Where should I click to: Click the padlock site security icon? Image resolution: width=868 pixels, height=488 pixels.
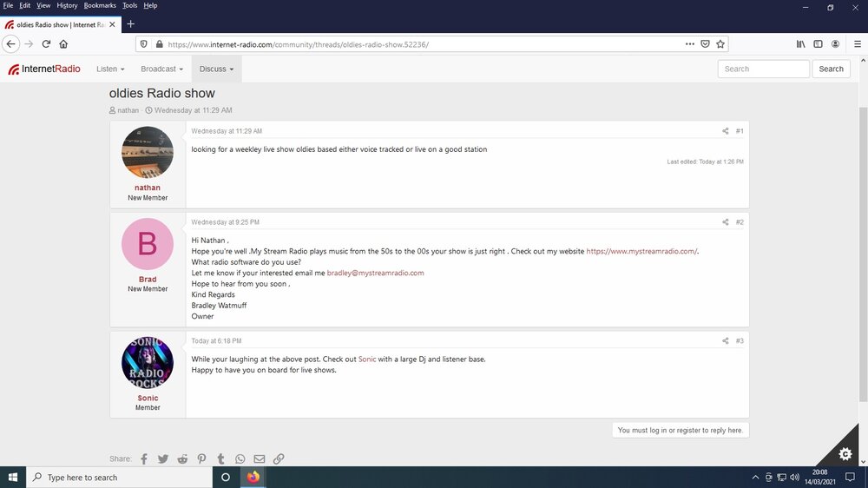160,44
